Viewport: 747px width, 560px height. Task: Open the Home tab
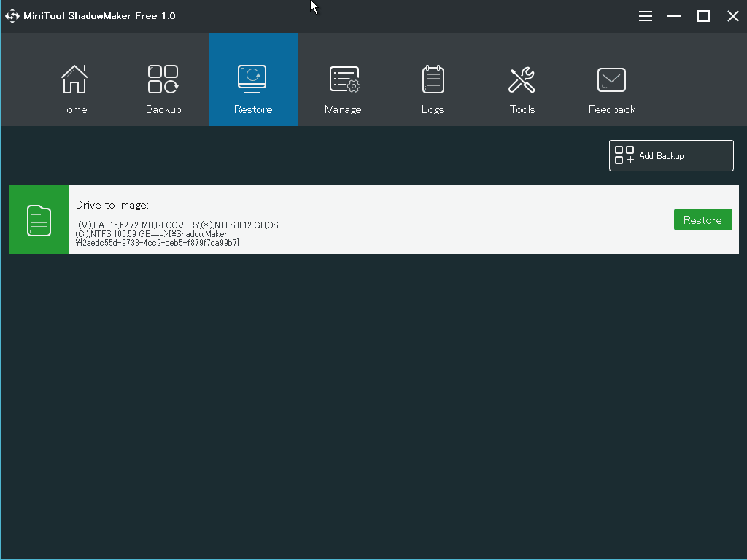[74, 80]
